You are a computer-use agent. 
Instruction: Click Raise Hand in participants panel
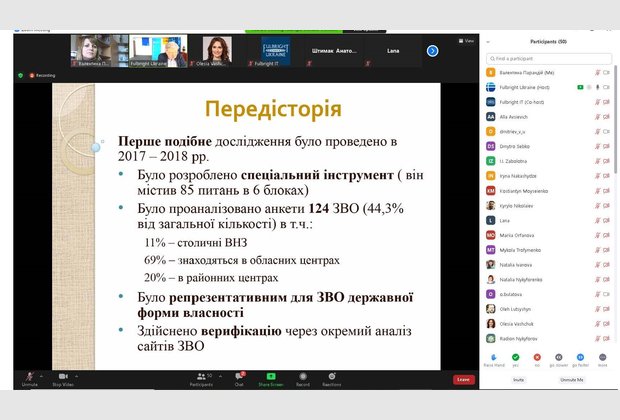(x=494, y=360)
